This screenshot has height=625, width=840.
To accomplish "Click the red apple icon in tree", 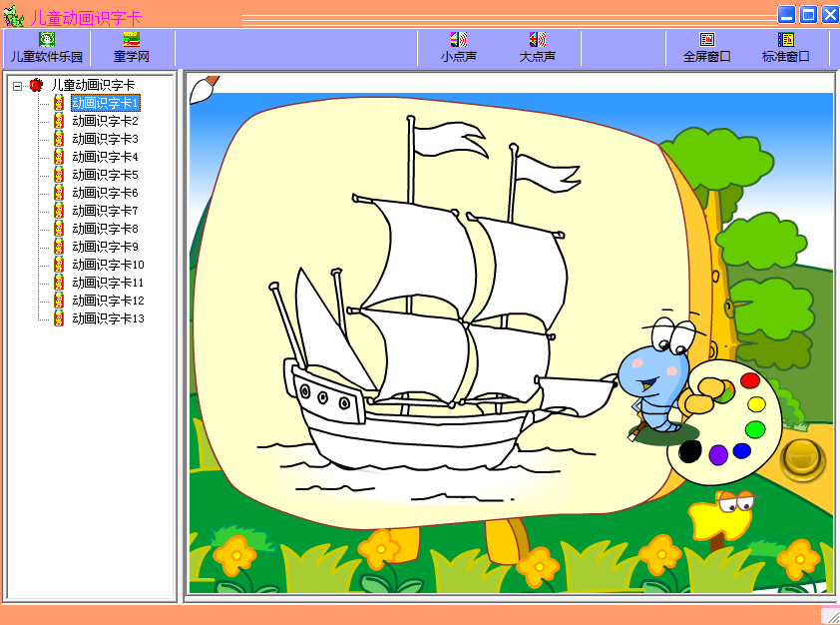I will [36, 85].
